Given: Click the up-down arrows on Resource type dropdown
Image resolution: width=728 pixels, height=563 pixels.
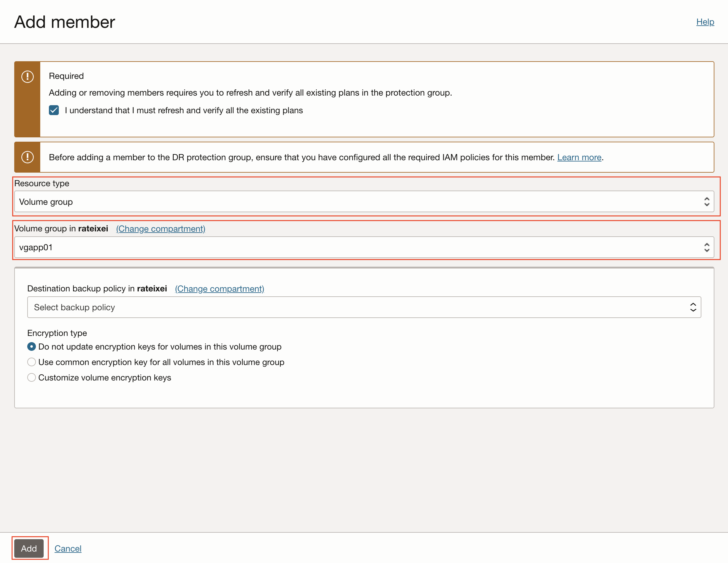Looking at the screenshot, I should [x=706, y=202].
